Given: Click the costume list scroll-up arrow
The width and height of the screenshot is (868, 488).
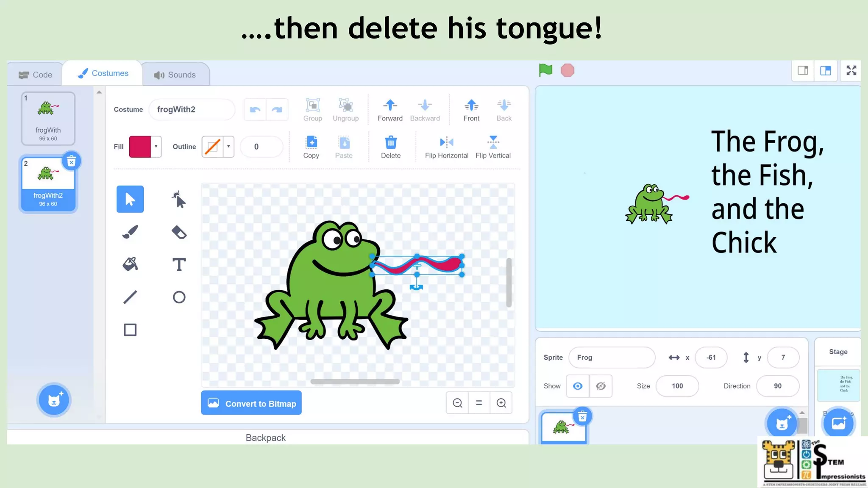Looking at the screenshot, I should tap(99, 92).
